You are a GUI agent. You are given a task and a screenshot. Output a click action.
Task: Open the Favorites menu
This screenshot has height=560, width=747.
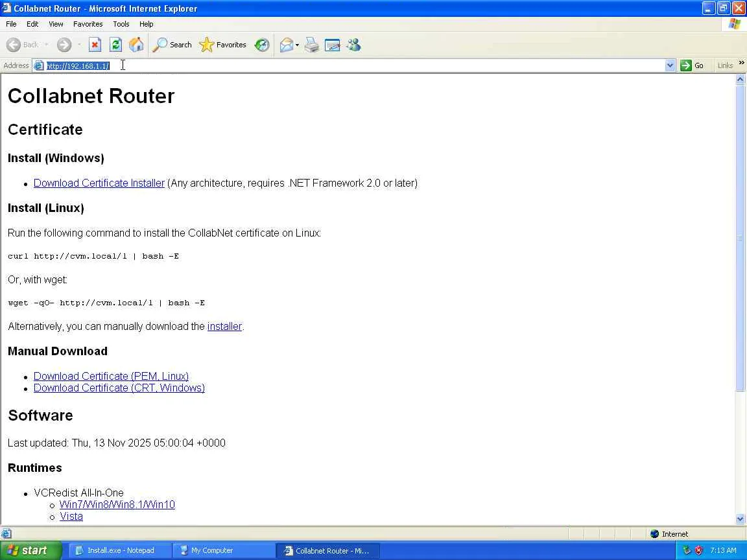[88, 24]
